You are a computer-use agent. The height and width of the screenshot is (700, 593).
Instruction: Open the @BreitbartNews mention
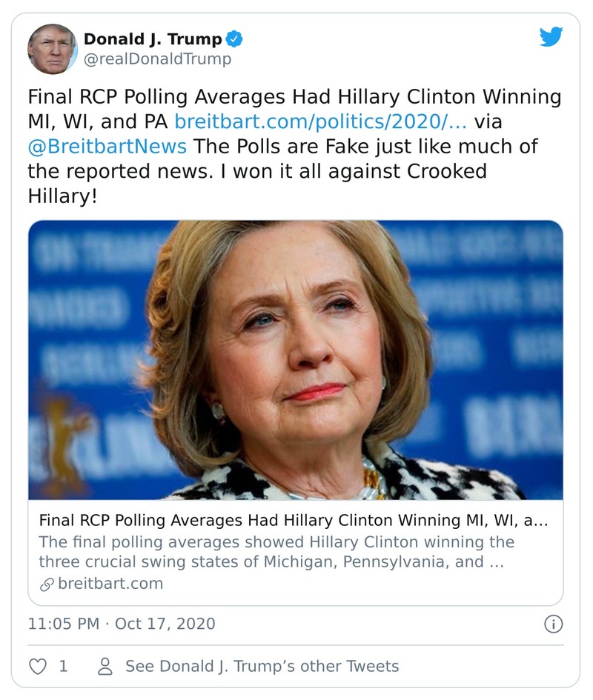point(107,146)
